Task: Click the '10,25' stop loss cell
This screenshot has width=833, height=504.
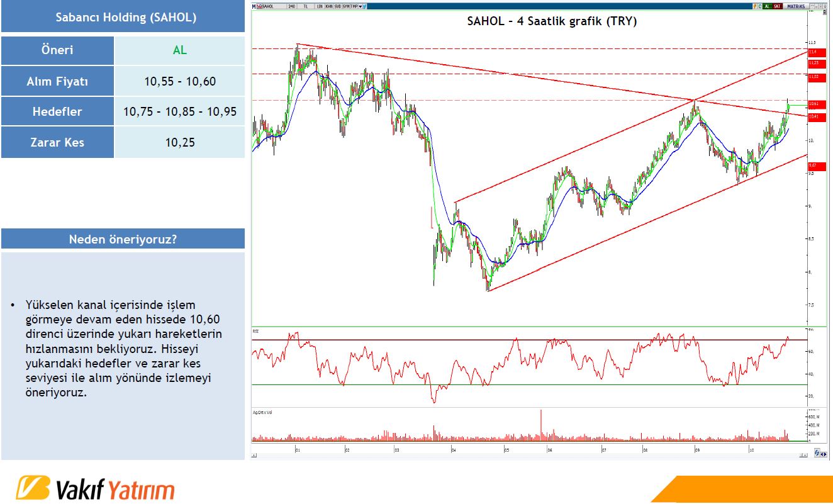Action: 179,142
